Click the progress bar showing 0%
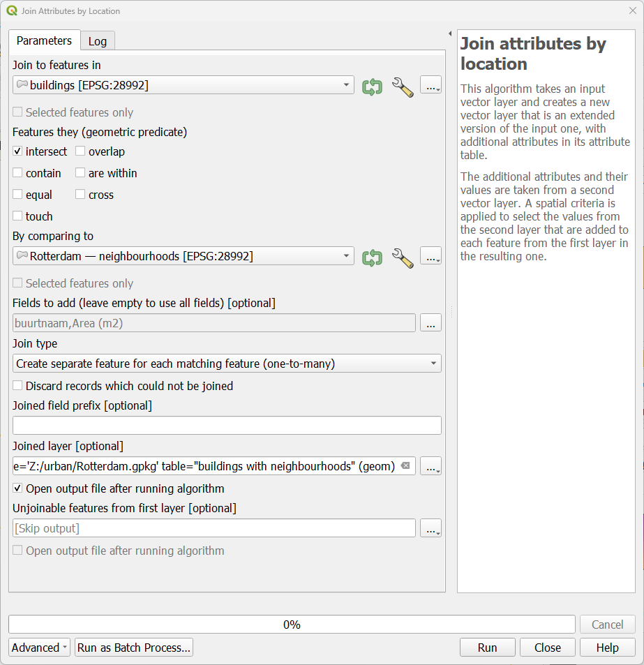The width and height of the screenshot is (644, 665). (x=293, y=624)
